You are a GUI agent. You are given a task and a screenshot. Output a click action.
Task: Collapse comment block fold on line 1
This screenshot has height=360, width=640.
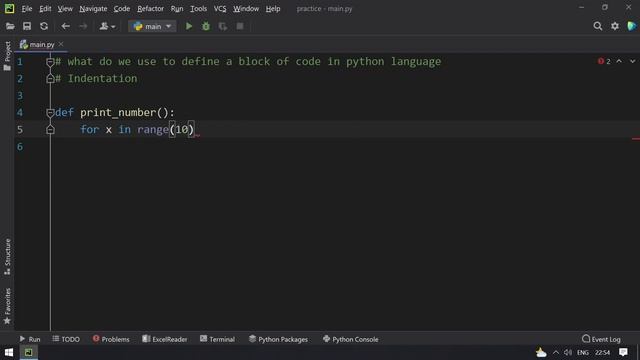click(50, 62)
